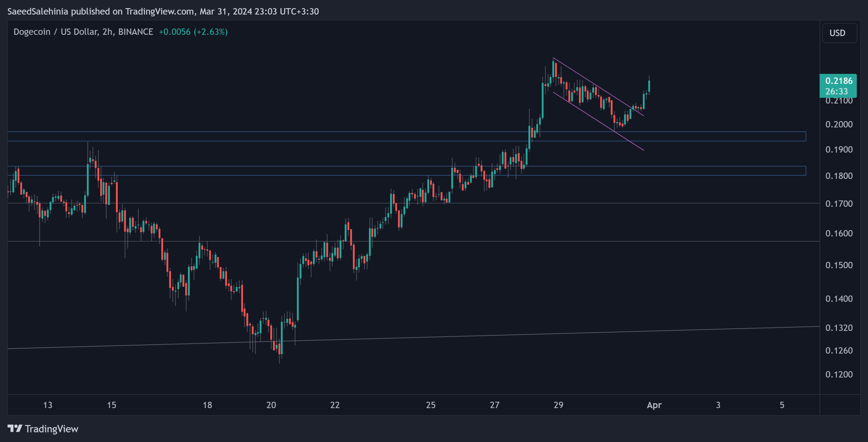Click the date label 3 on time axis
Image resolution: width=868 pixels, height=442 pixels.
point(718,405)
